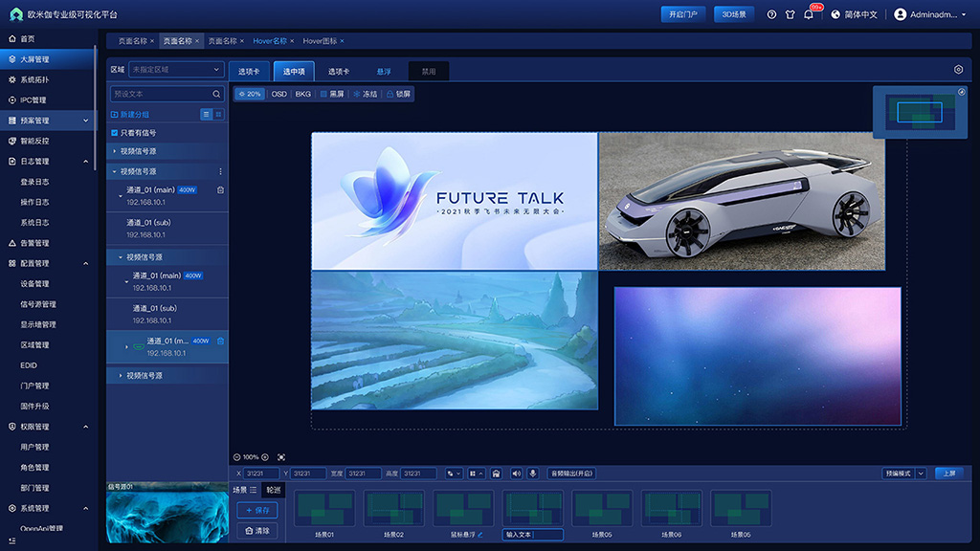Zoom out canvas with minus icon
The height and width of the screenshot is (551, 980).
coord(237,457)
